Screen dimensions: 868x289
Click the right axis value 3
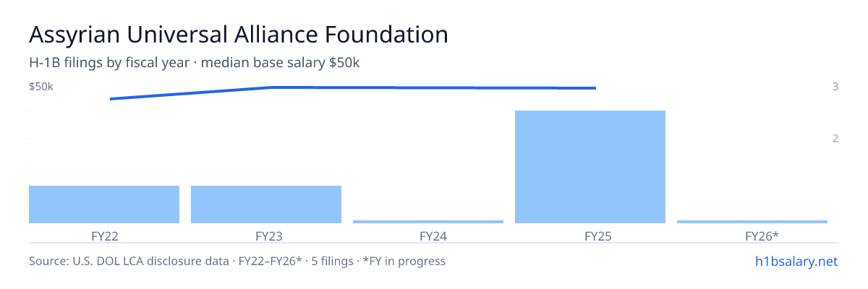point(835,87)
